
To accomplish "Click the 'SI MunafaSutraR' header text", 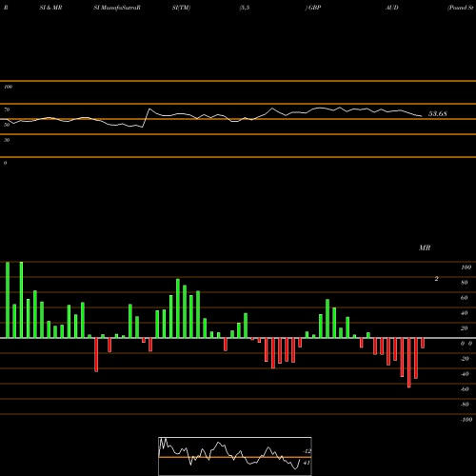I will coord(117,8).
